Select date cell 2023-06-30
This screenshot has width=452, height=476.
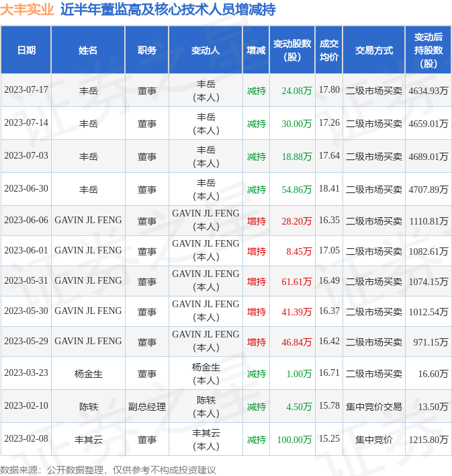pos(26,188)
